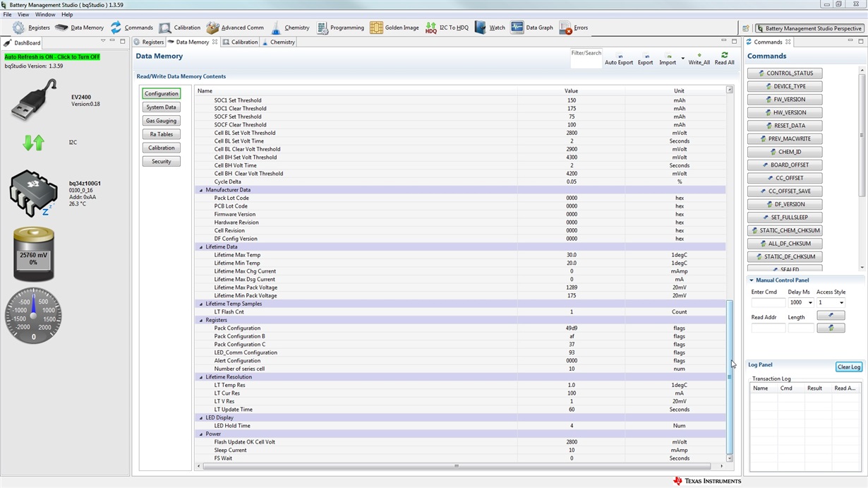Send the CONTROL_STATUS command
The image size is (868, 488).
pos(785,73)
